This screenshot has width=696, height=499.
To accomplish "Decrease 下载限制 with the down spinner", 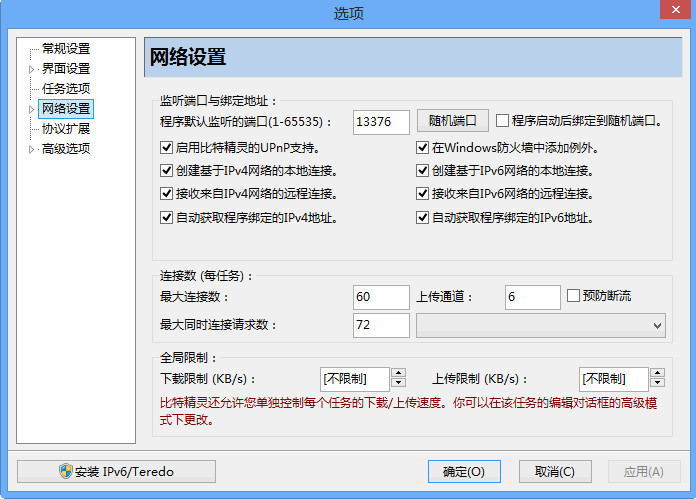I will pos(399,383).
